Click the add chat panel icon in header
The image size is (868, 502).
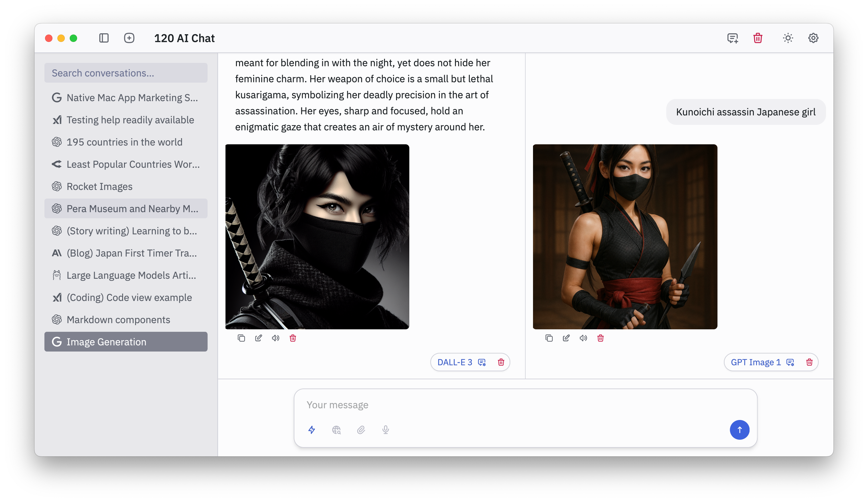tap(732, 38)
